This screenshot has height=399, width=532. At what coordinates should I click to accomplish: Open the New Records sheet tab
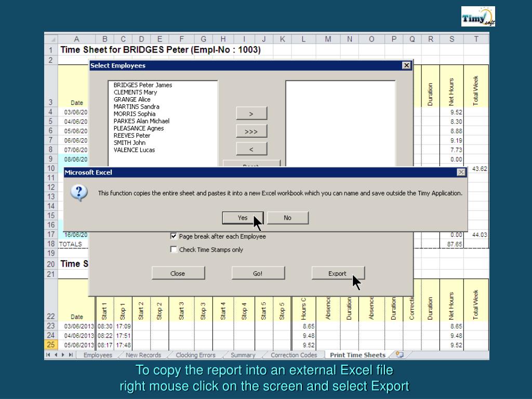pyautogui.click(x=143, y=355)
